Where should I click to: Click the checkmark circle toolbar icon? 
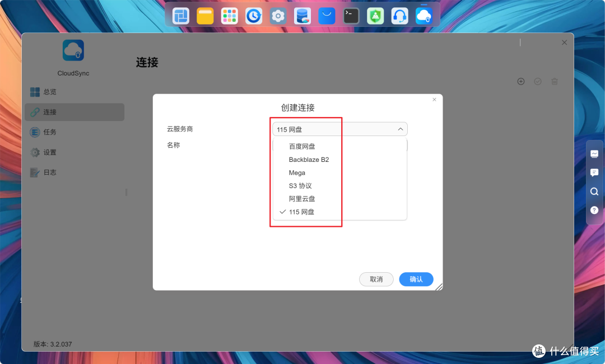[x=537, y=81]
